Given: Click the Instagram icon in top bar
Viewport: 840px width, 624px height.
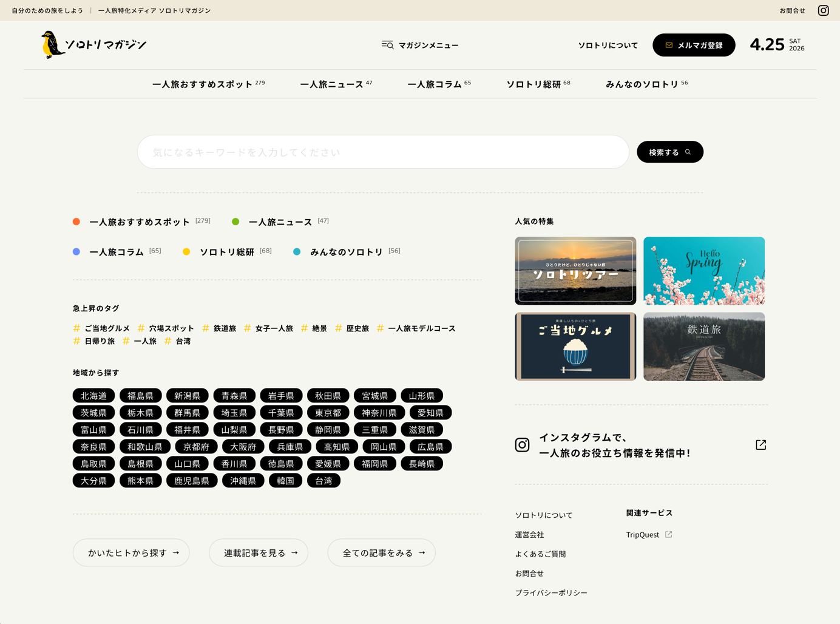Looking at the screenshot, I should (823, 10).
